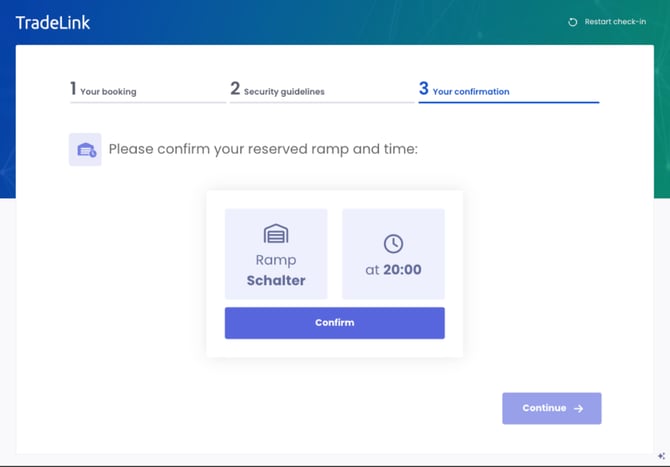Image resolution: width=670 pixels, height=467 pixels.
Task: Click the clock icon above 20:00
Action: click(393, 244)
